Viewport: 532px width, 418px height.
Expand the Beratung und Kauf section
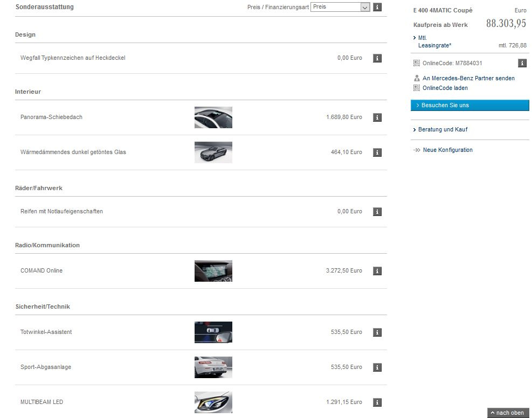(x=443, y=130)
